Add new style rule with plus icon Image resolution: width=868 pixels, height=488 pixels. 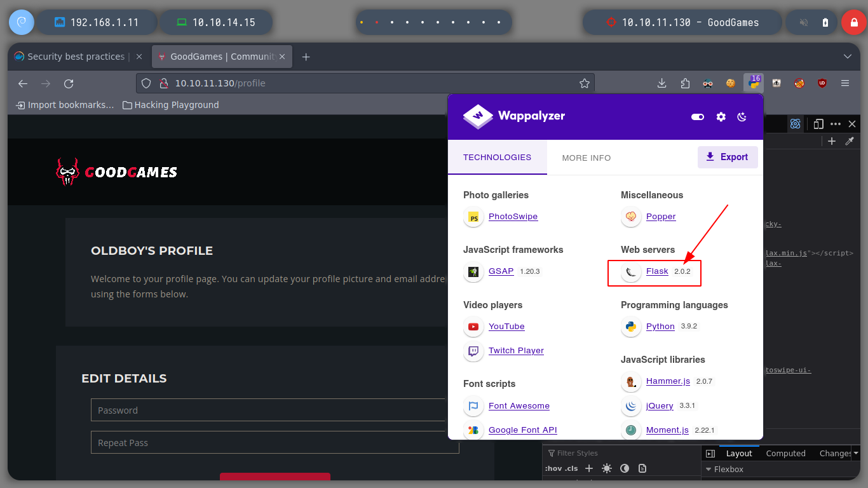589,468
